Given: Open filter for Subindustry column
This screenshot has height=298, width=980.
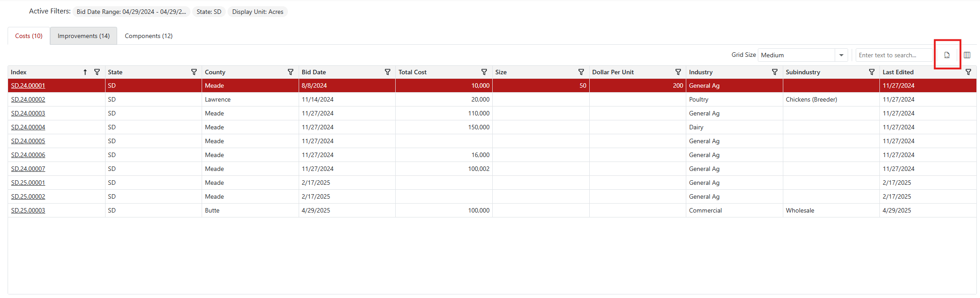Looking at the screenshot, I should coord(872,72).
